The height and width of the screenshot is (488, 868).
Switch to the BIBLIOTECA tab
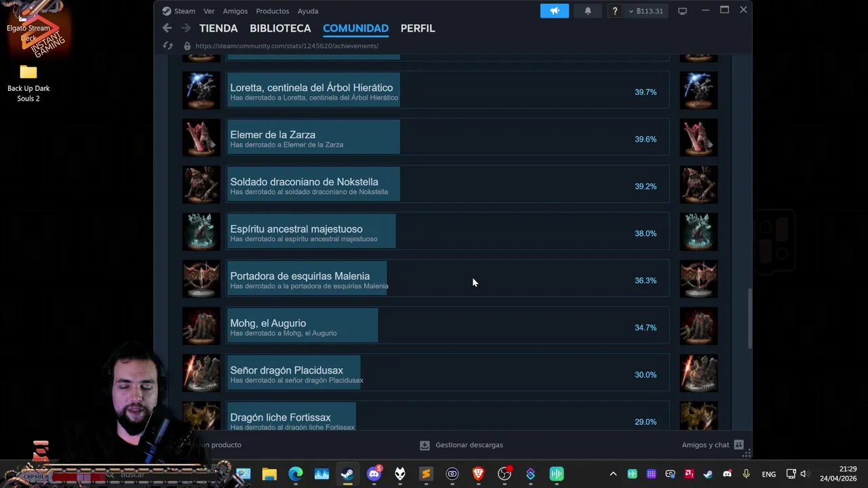(280, 28)
